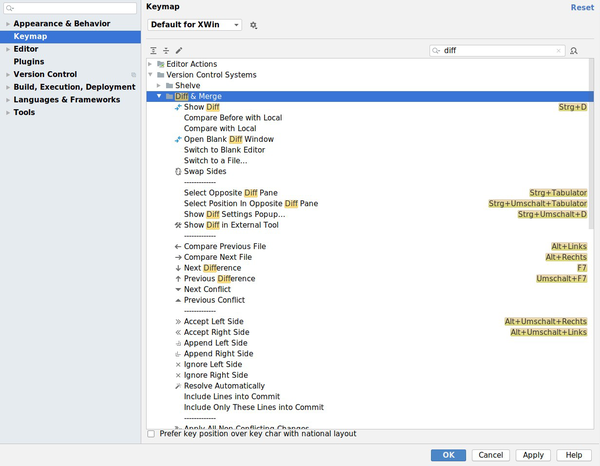Click the Previous Difference up arrow icon

click(x=178, y=279)
